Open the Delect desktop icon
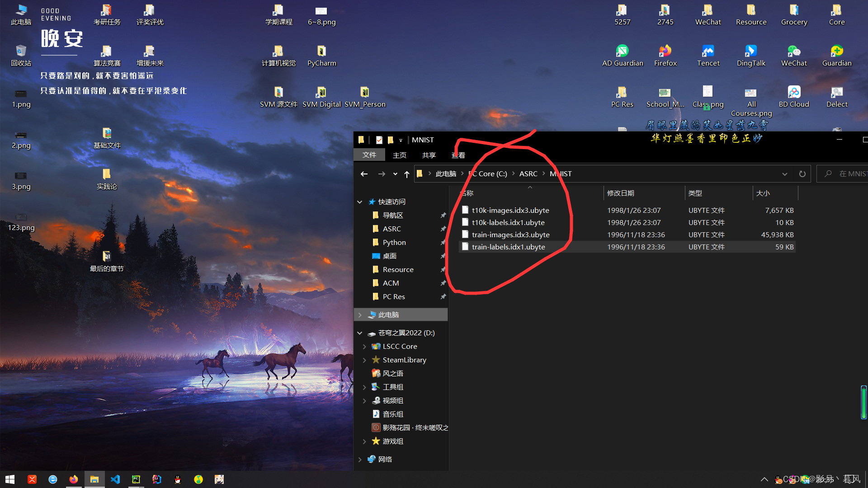The image size is (868, 488). click(837, 97)
